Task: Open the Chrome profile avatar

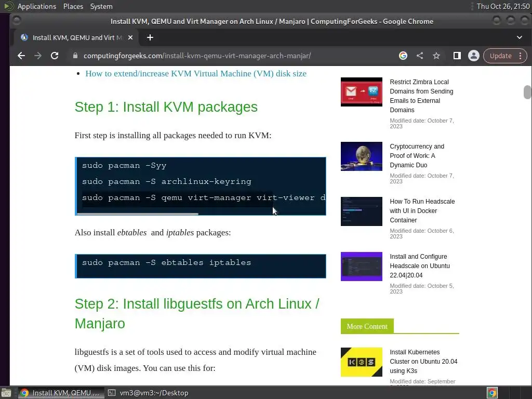Action: (474, 56)
